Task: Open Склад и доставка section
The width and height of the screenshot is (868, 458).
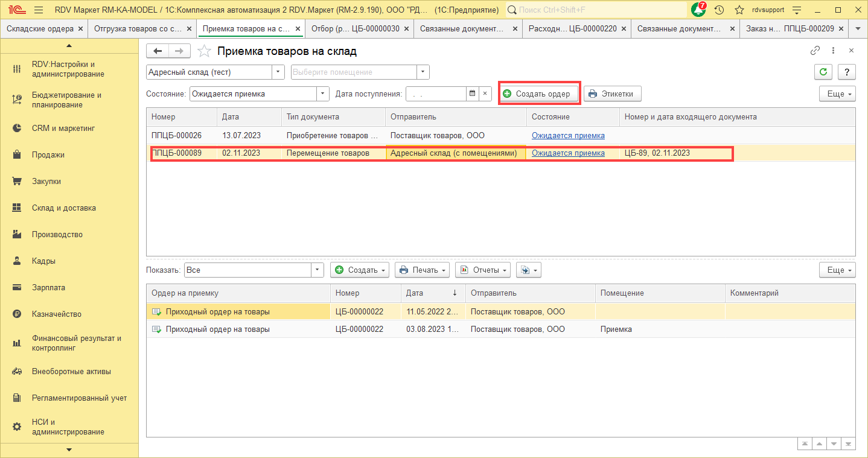Action: pyautogui.click(x=63, y=208)
